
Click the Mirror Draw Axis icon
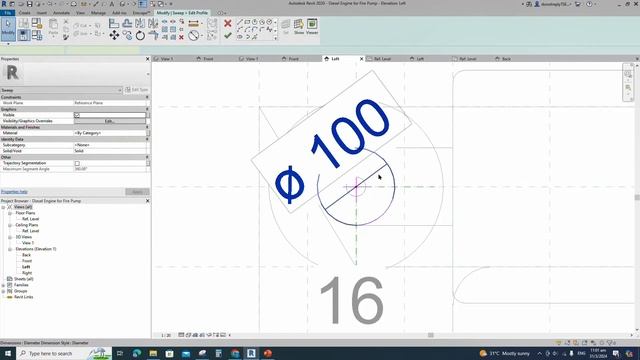click(x=153, y=24)
